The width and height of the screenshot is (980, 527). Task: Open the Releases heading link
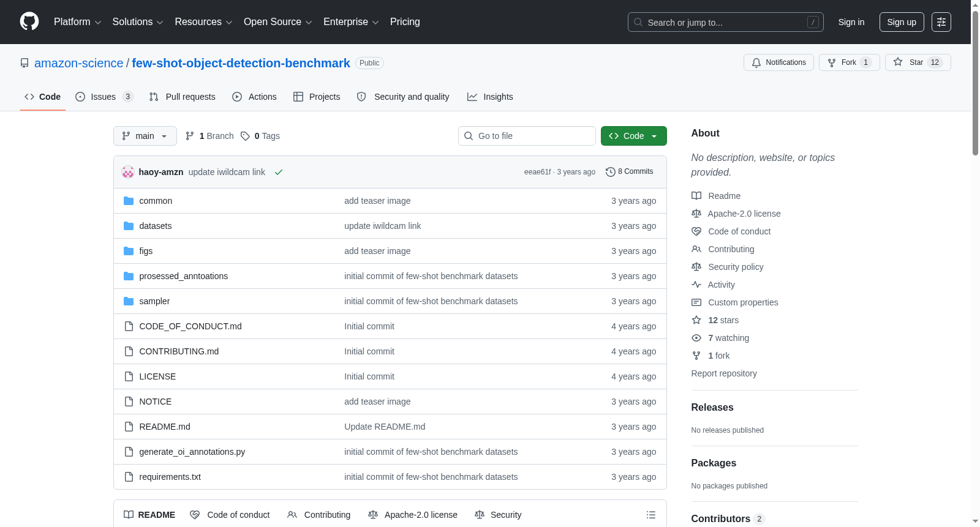click(712, 408)
